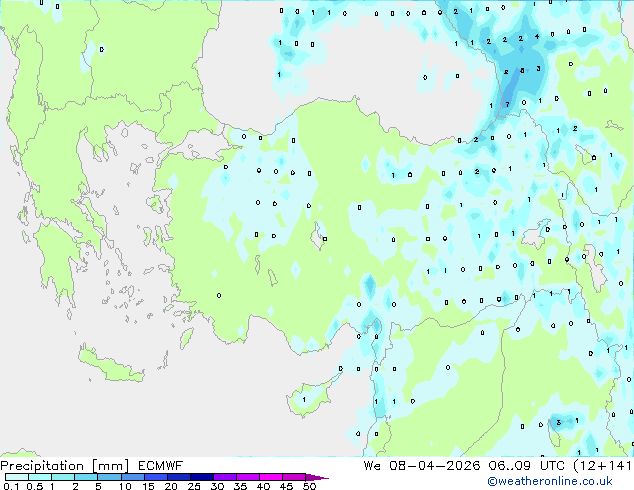Click the 'We 08-04-2026' date text
This screenshot has width=634, height=490.
[x=422, y=466]
